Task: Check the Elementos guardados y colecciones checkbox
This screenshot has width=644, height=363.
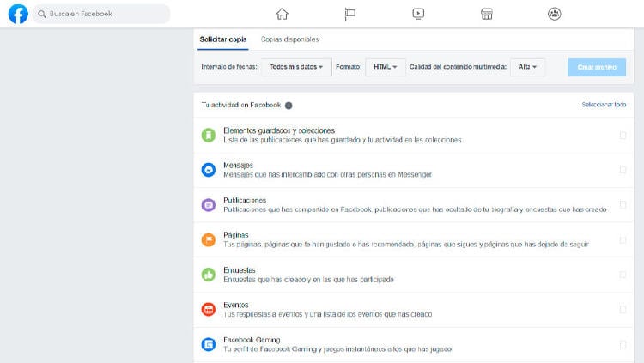Action: point(623,135)
